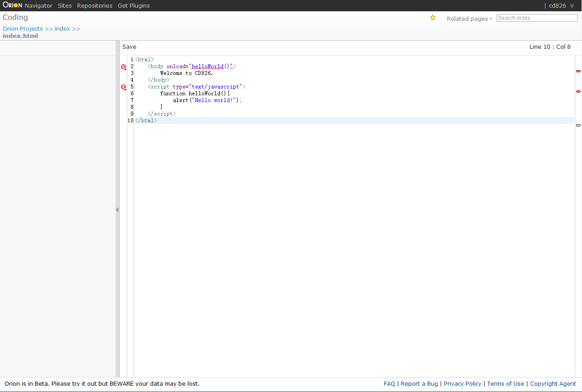Open the Sites page
The height and width of the screenshot is (392, 582).
tap(65, 5)
